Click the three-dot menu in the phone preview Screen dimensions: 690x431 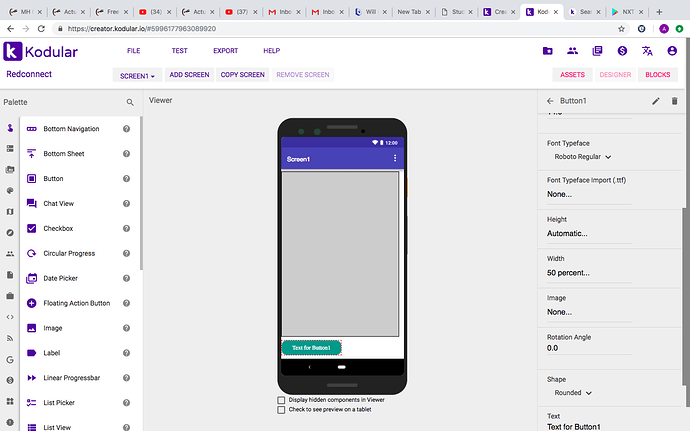coord(395,159)
